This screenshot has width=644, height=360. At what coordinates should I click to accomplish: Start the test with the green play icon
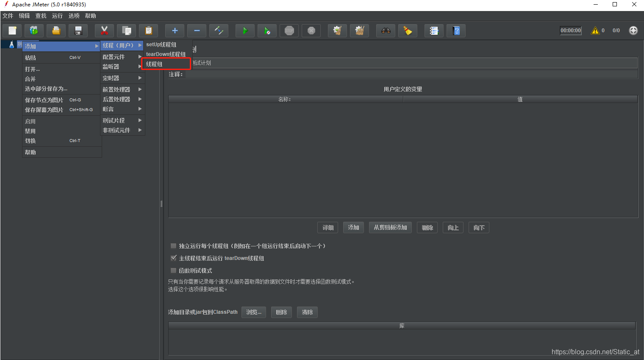245,31
